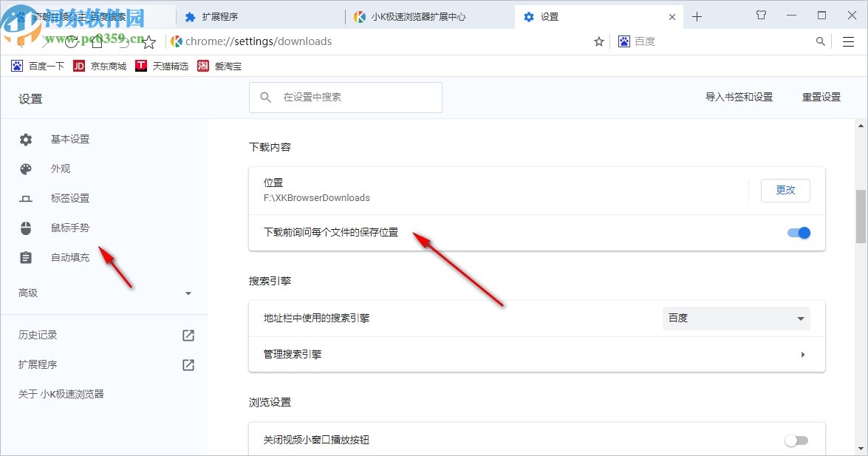The width and height of the screenshot is (868, 456).
Task: Open the browser hamburger menu
Action: [x=848, y=41]
